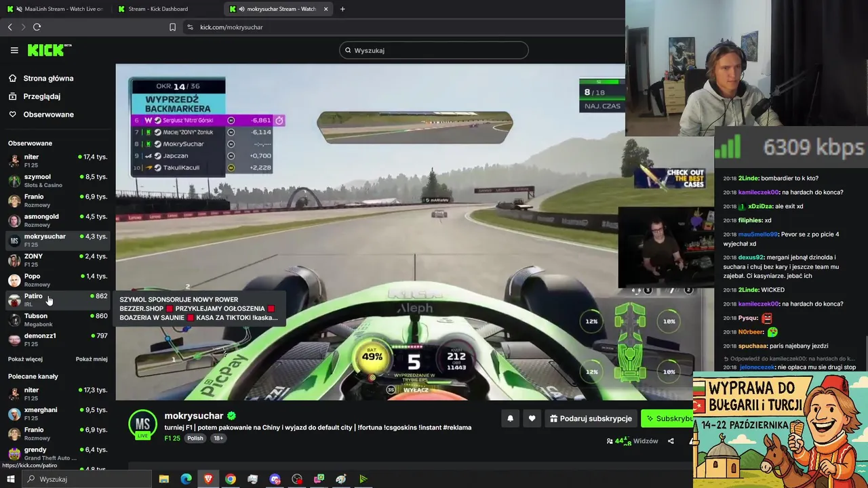Image resolution: width=868 pixels, height=488 pixels.
Task: Open a new browser tab with plus
Action: tap(342, 9)
